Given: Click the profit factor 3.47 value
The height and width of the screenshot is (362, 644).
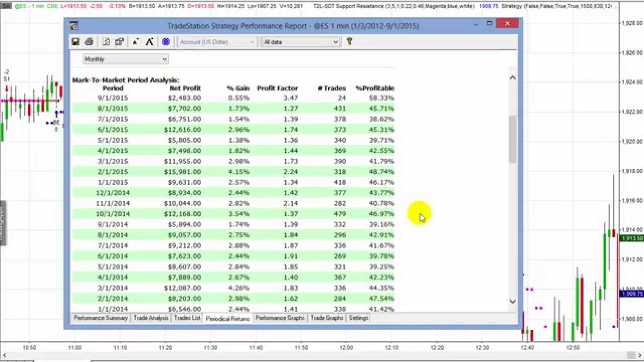Looking at the screenshot, I should click(290, 98).
